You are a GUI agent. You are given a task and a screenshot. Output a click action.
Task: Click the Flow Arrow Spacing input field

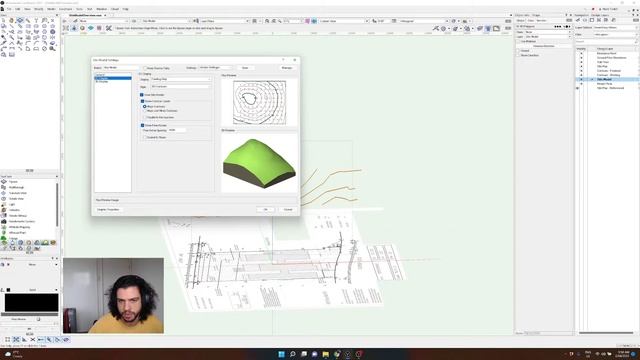pos(177,130)
